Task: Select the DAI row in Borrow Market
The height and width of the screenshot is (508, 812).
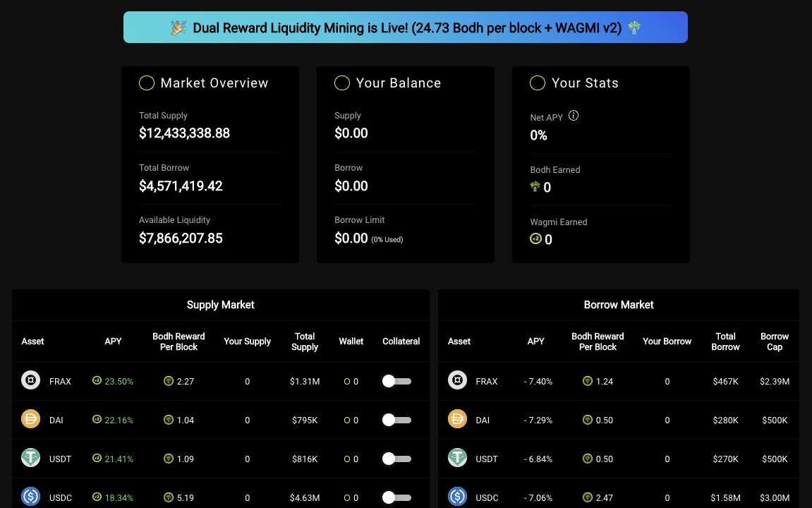Action: point(619,420)
